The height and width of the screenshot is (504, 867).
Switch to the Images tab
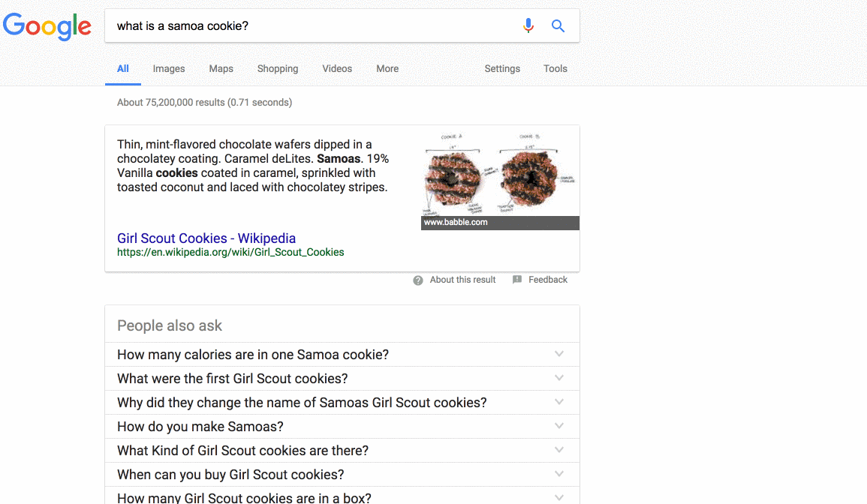(x=168, y=68)
